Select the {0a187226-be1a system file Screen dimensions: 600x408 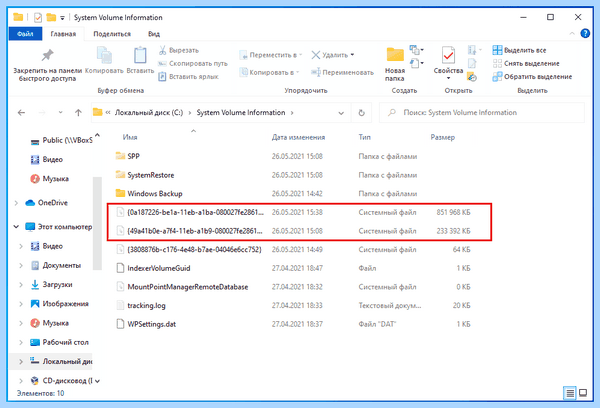pyautogui.click(x=196, y=212)
